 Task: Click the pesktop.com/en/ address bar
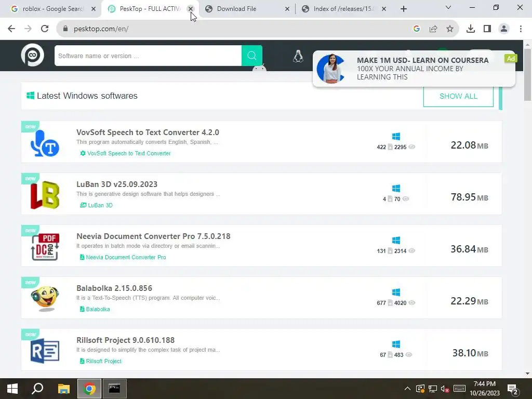point(234,29)
